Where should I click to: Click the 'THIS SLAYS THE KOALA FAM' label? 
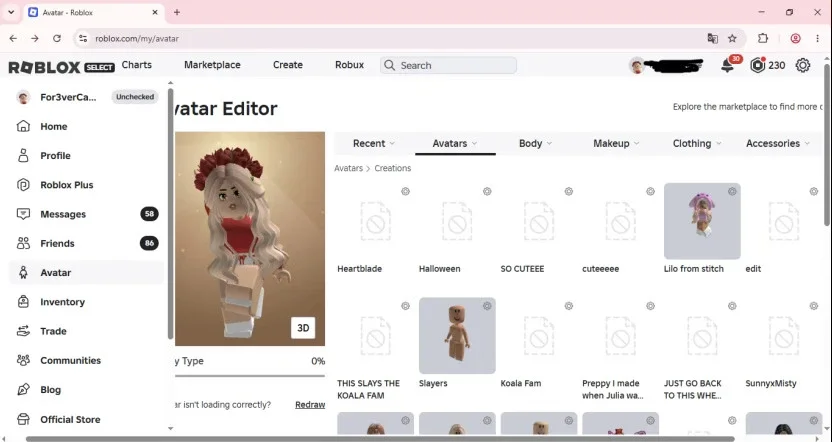tap(368, 389)
